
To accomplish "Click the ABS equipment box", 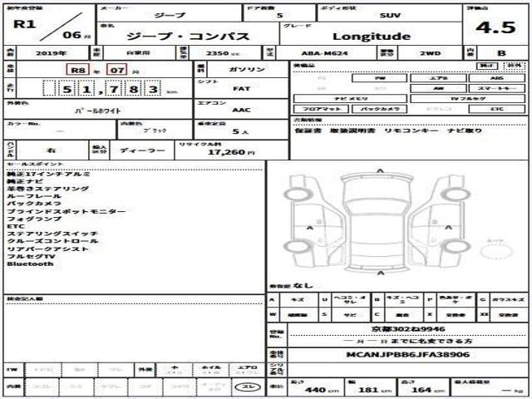I will pyautogui.click(x=497, y=78).
